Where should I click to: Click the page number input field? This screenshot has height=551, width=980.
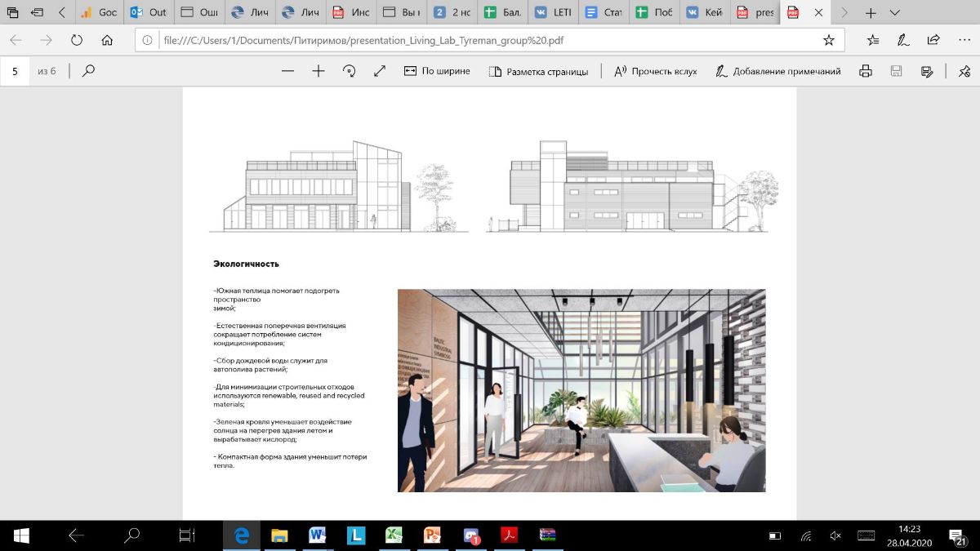pyautogui.click(x=16, y=71)
